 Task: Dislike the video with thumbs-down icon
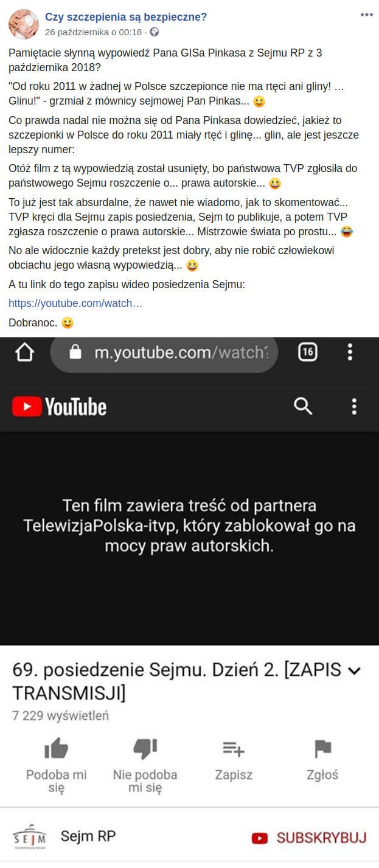[145, 764]
